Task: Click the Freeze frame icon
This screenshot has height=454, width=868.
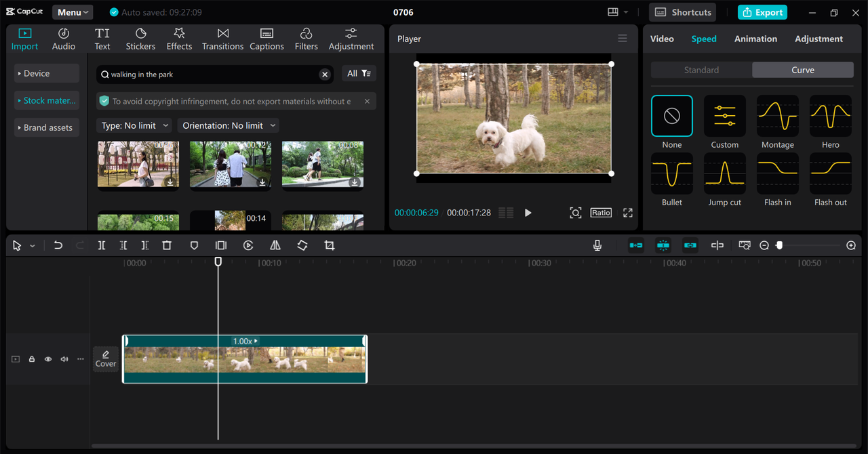Action: tap(221, 245)
